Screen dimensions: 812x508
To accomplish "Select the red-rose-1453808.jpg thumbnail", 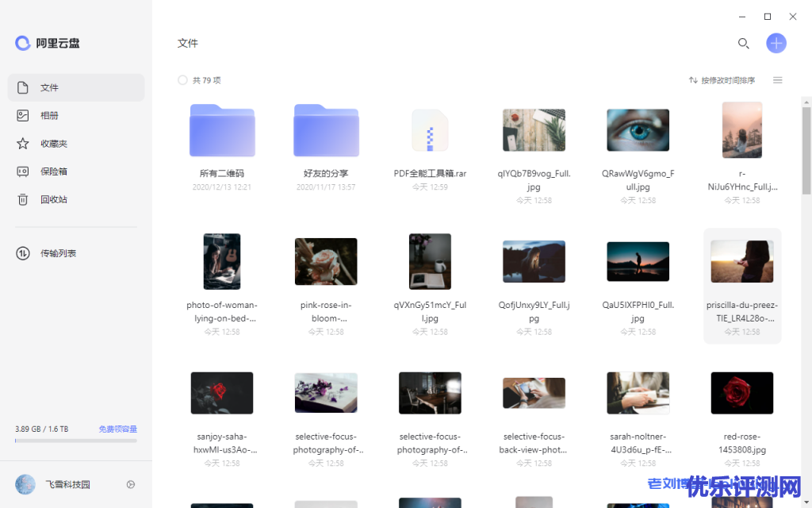I will point(741,393).
